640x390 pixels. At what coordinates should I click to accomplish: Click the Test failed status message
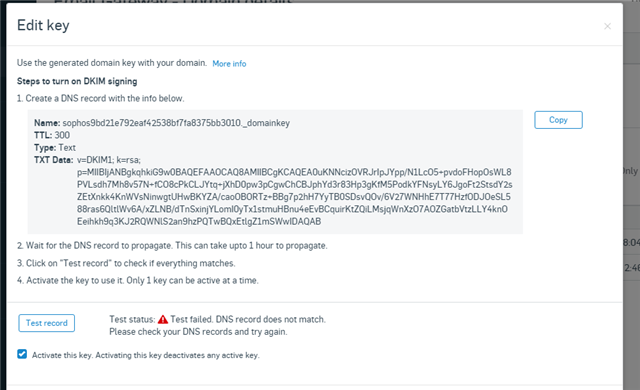click(x=248, y=319)
